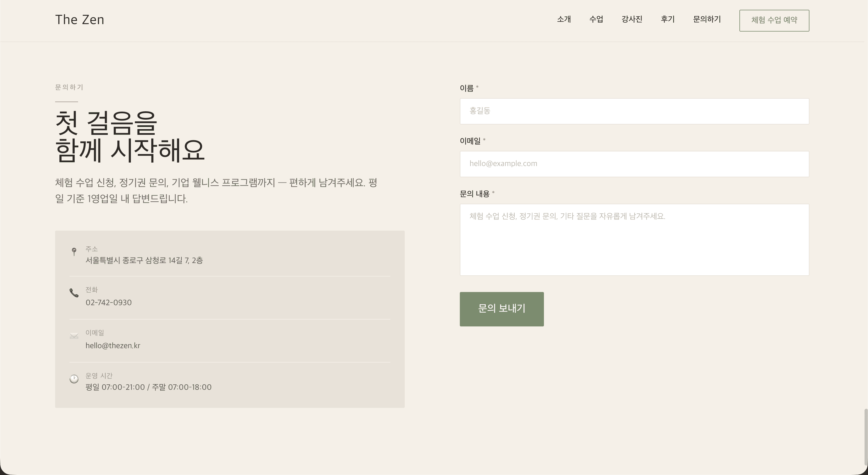The height and width of the screenshot is (475, 868).
Task: Go to the 수업 navigation link
Action: coord(596,20)
